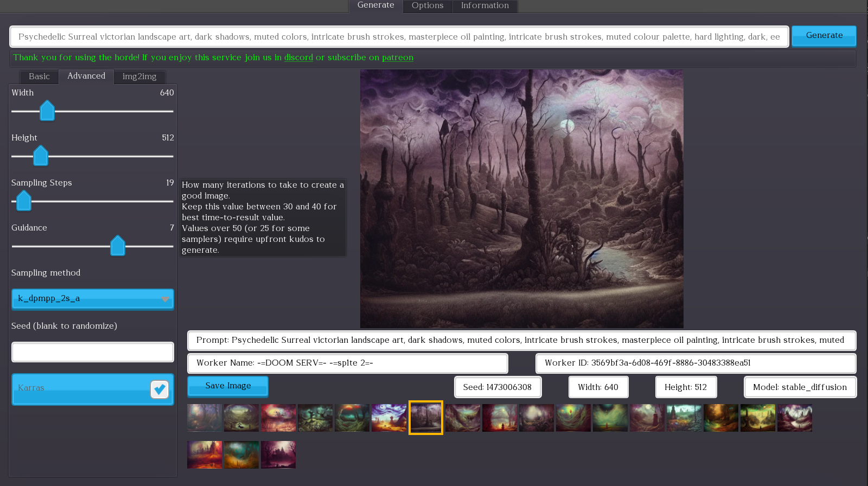The height and width of the screenshot is (486, 868).
Task: Select the Advanced settings tab
Action: click(86, 76)
